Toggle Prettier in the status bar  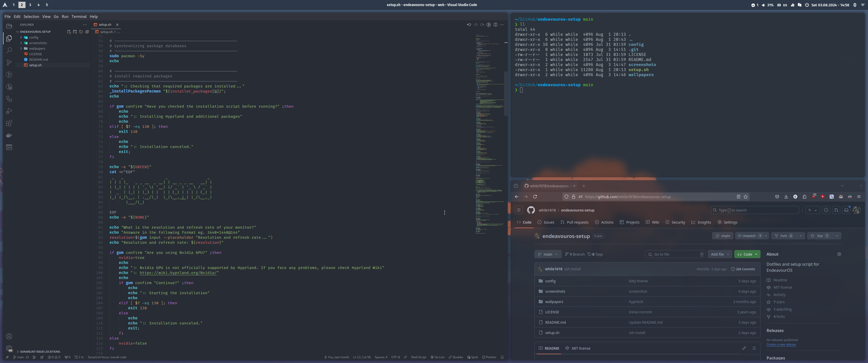[489, 357]
